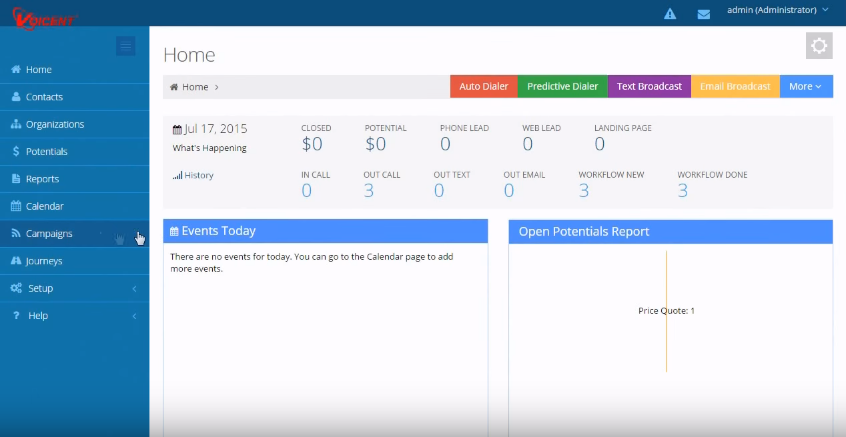Open the History link
Image resolution: width=846 pixels, height=437 pixels.
pyautogui.click(x=198, y=175)
